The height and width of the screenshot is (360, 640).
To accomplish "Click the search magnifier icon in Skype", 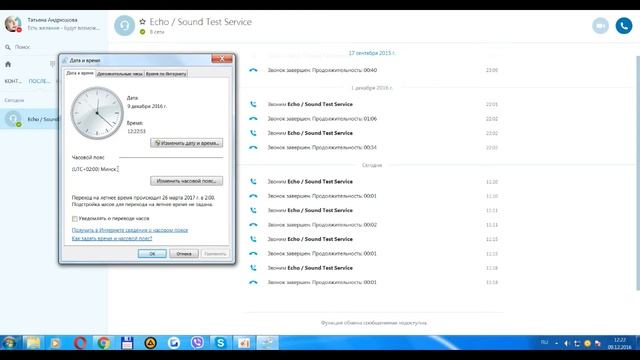I will pos(7,47).
